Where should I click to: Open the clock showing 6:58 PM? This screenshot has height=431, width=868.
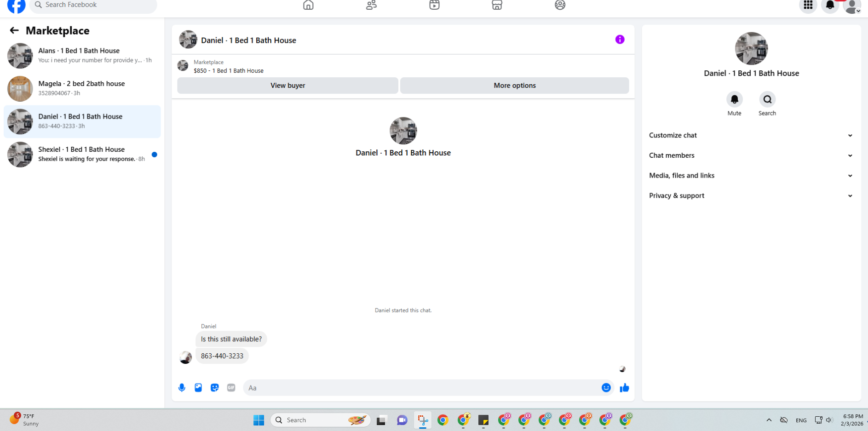851,420
